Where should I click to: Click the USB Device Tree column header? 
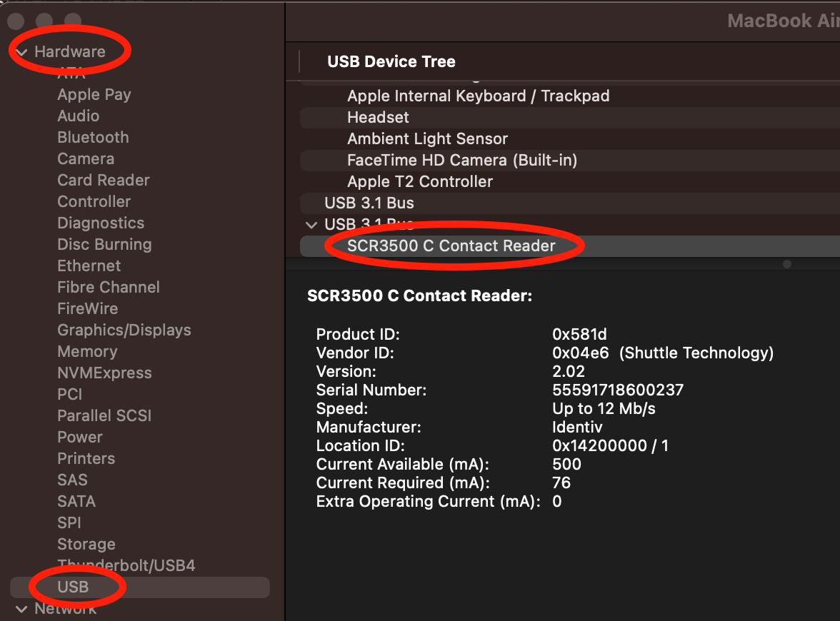point(391,62)
